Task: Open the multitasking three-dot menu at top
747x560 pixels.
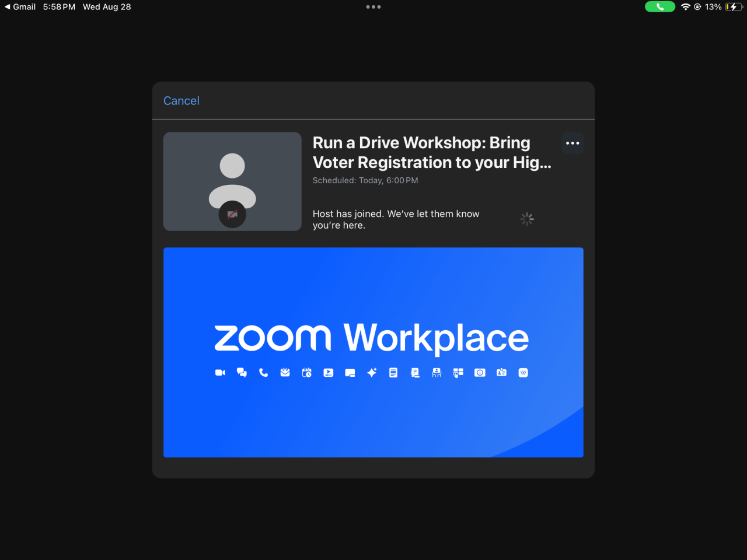Action: coord(373,7)
